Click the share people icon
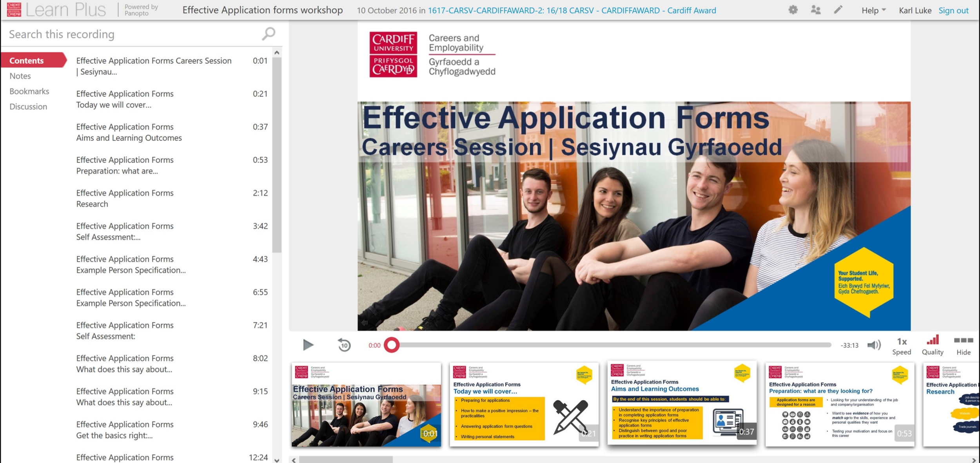 (x=815, y=10)
